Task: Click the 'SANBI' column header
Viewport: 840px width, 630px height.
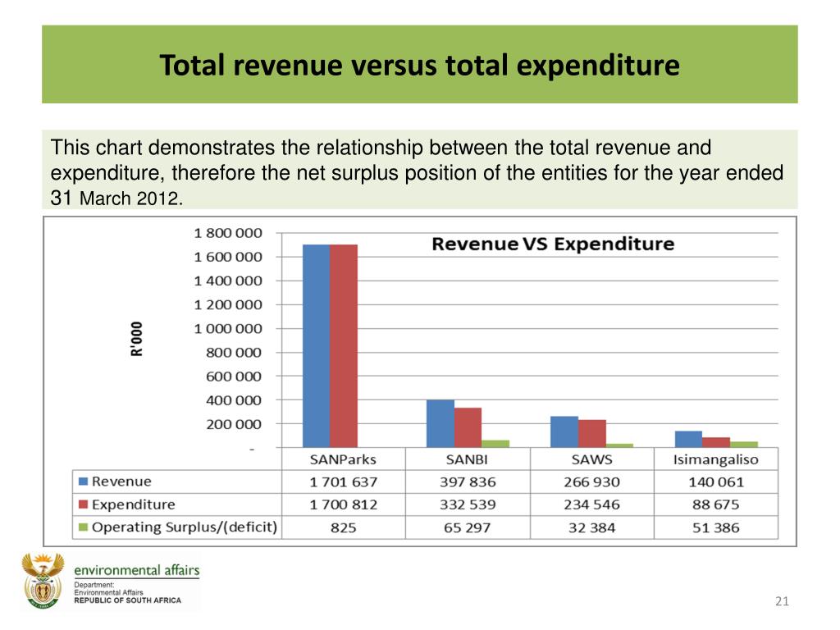Action: 467,459
